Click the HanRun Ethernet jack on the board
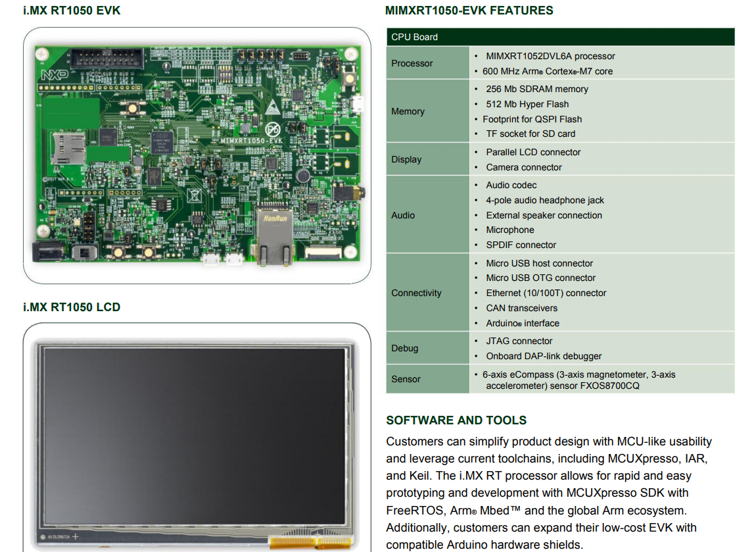 click(x=275, y=238)
